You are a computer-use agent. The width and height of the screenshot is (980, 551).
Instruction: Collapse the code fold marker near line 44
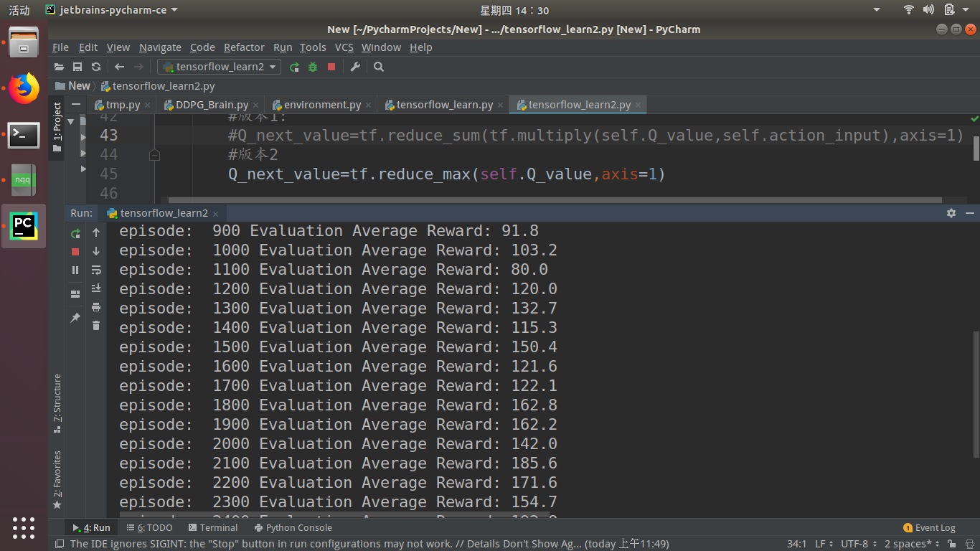[x=154, y=155]
